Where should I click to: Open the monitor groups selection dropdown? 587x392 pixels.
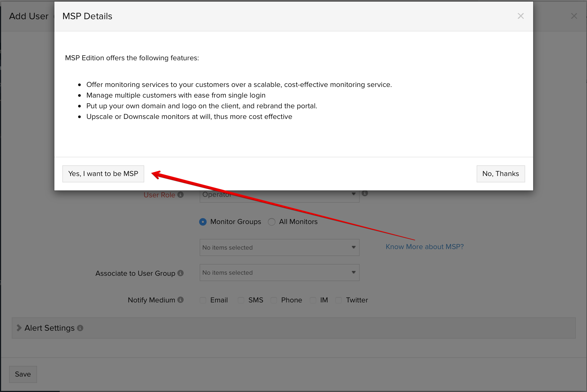coord(279,247)
